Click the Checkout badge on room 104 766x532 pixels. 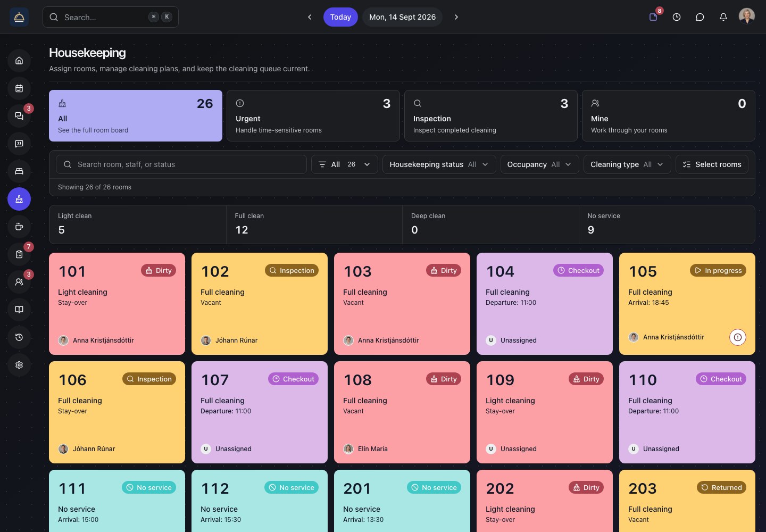click(578, 270)
